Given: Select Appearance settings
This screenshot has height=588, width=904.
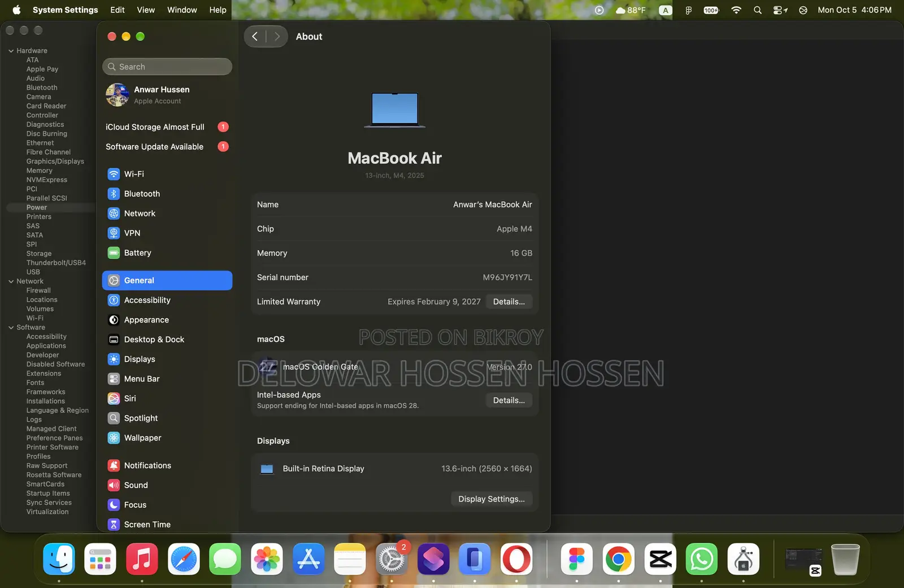Looking at the screenshot, I should [167, 320].
